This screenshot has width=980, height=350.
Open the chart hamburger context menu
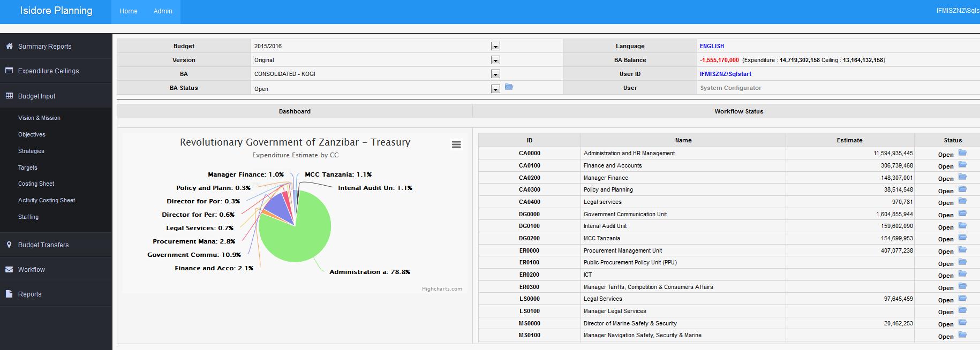click(456, 144)
